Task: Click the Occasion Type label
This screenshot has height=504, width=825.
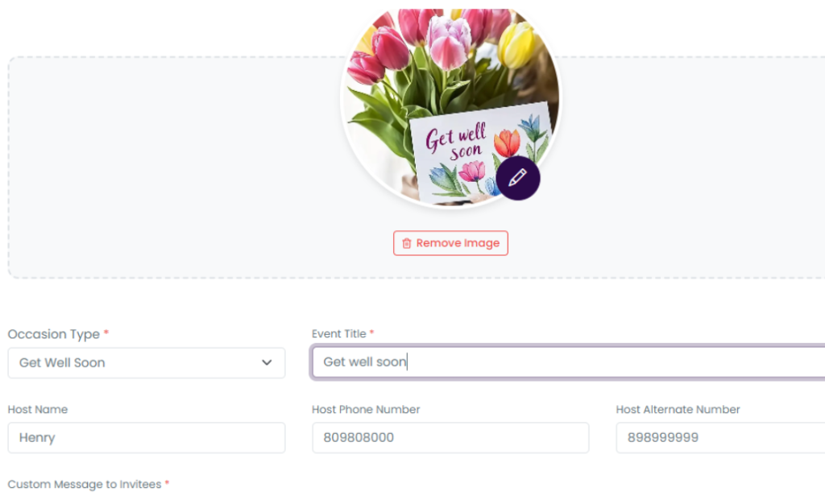Action: click(53, 334)
